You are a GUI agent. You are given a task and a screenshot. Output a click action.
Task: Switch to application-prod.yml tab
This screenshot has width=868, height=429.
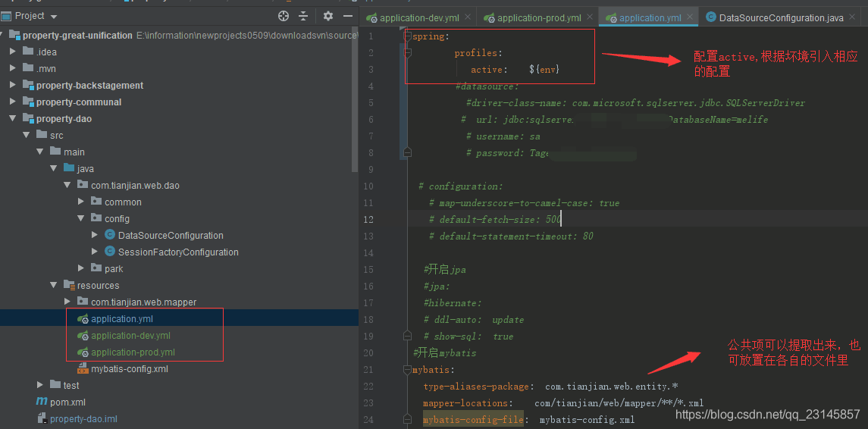click(539, 17)
